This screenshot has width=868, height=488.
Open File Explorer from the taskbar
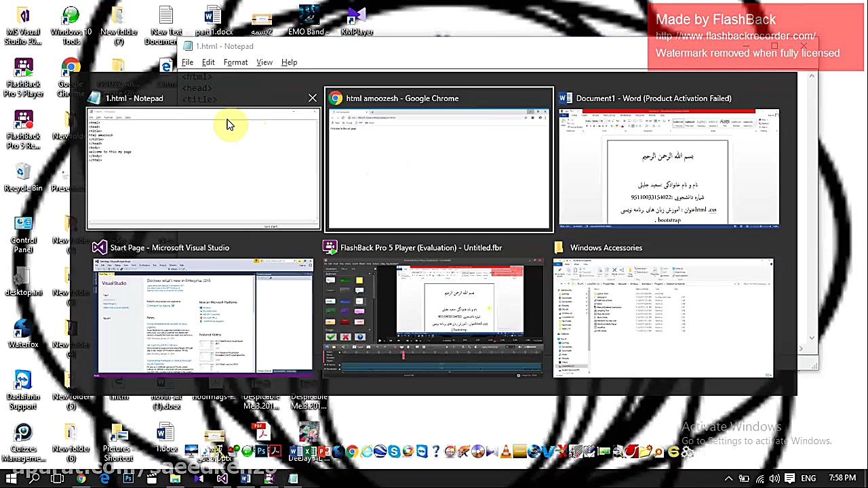pos(175,479)
